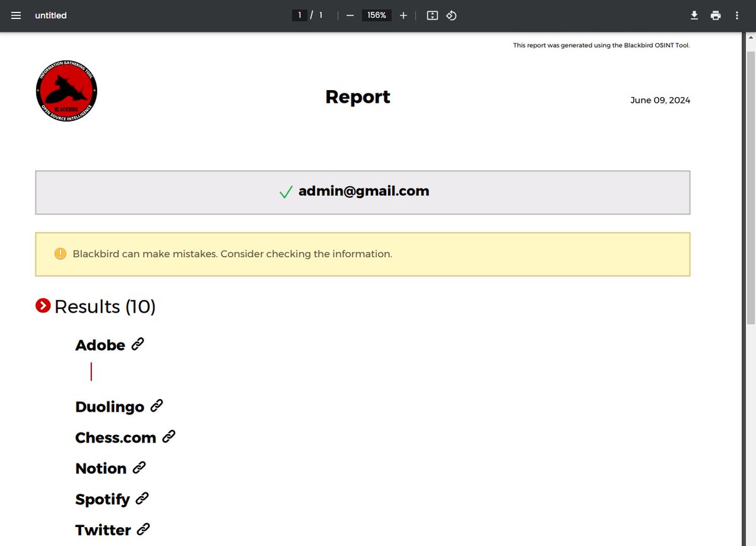756x546 pixels.
Task: Click the Results (10) heading
Action: pos(105,306)
